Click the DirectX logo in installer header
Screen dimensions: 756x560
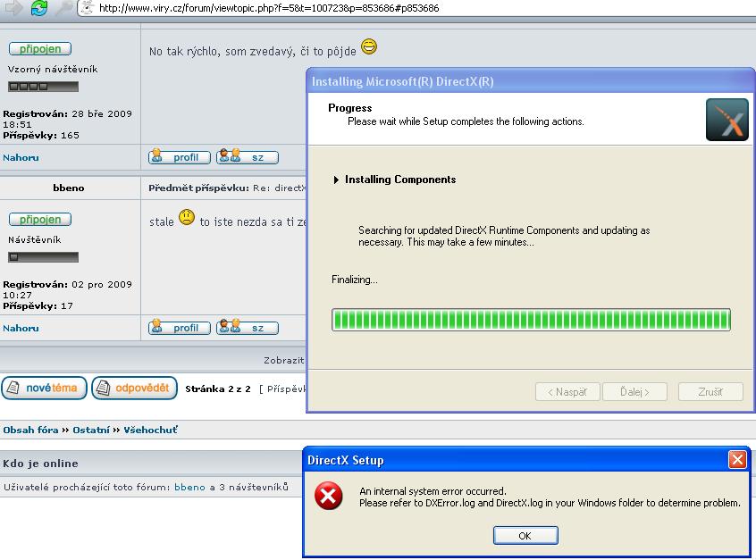[727, 120]
